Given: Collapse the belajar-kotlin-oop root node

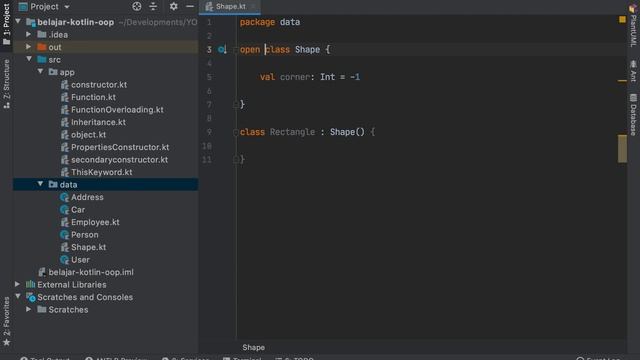Looking at the screenshot, I should tap(18, 21).
